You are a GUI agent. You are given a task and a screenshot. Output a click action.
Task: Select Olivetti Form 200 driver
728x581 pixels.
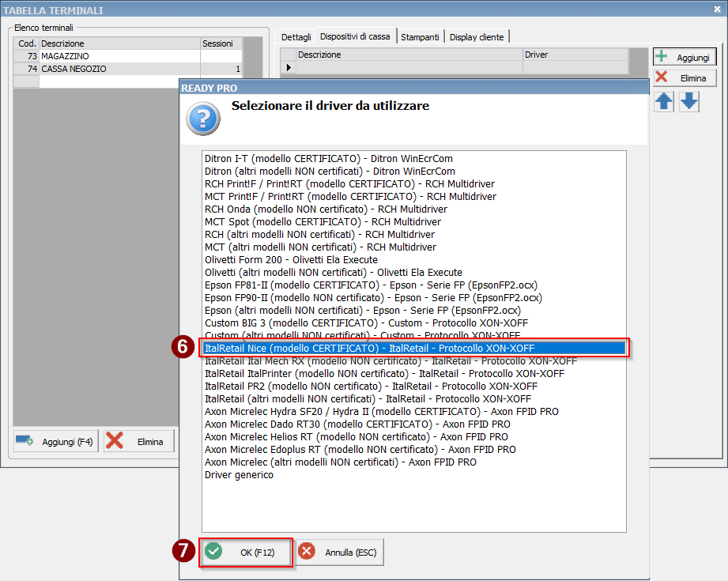click(x=291, y=259)
